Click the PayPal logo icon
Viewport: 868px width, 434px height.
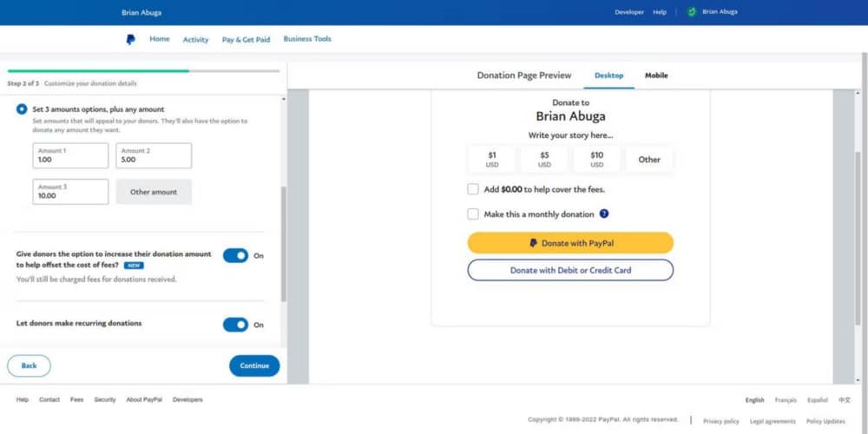tap(130, 39)
